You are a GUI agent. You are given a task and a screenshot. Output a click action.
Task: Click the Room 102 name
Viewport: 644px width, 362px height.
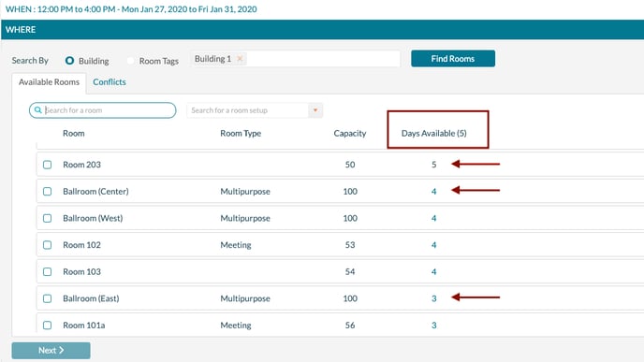point(81,245)
